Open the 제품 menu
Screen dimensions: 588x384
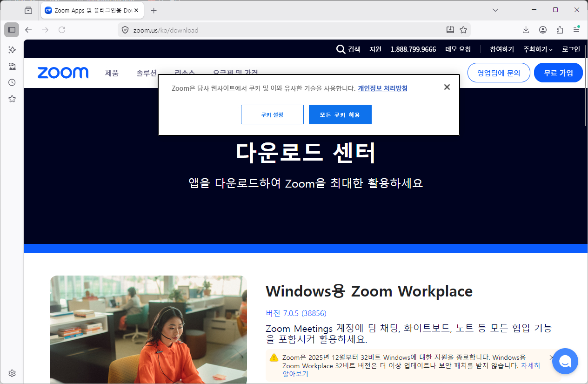[112, 73]
